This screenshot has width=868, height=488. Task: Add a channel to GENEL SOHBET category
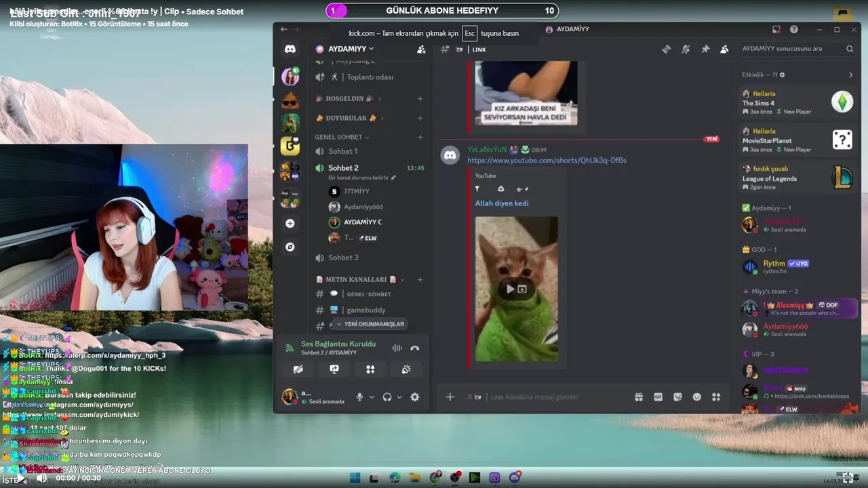coord(420,137)
